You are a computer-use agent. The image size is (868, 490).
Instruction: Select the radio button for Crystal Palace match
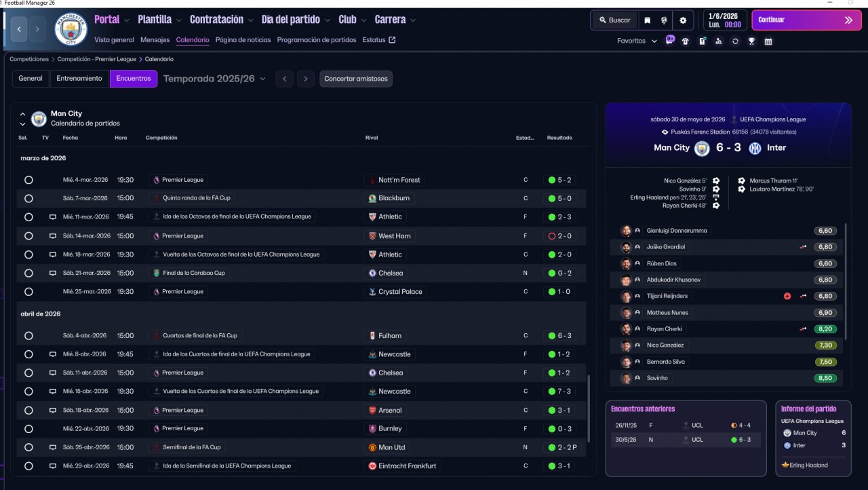(x=28, y=292)
